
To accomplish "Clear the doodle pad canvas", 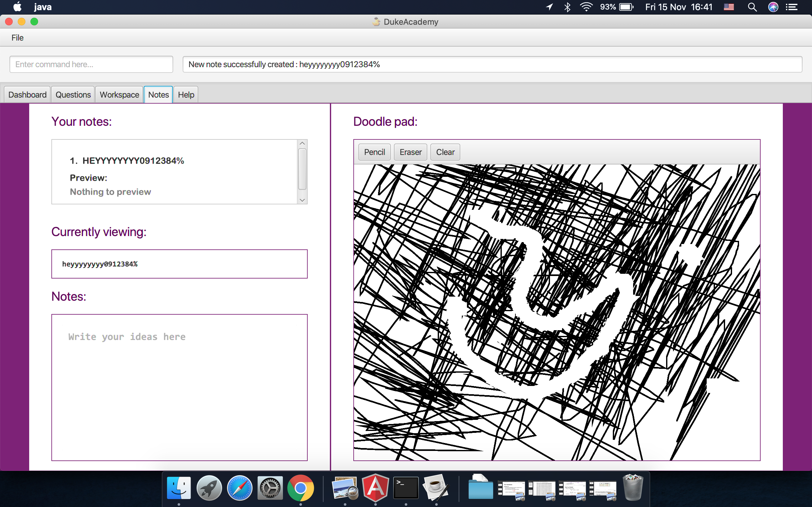I will (x=445, y=152).
